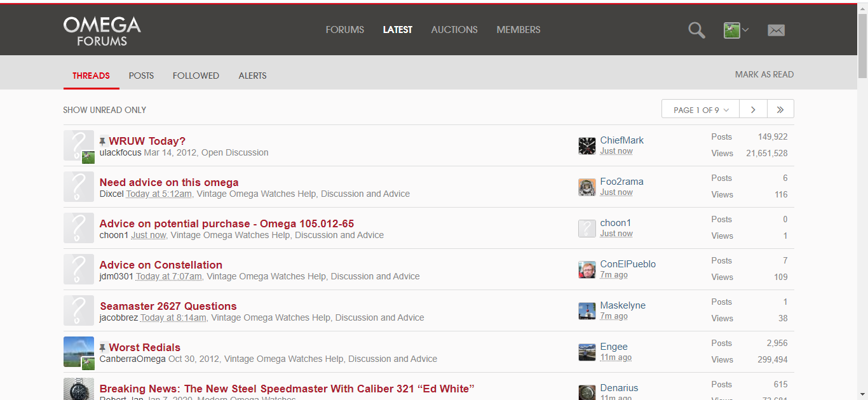
Task: Open the user account avatar dropdown
Action: [x=736, y=30]
